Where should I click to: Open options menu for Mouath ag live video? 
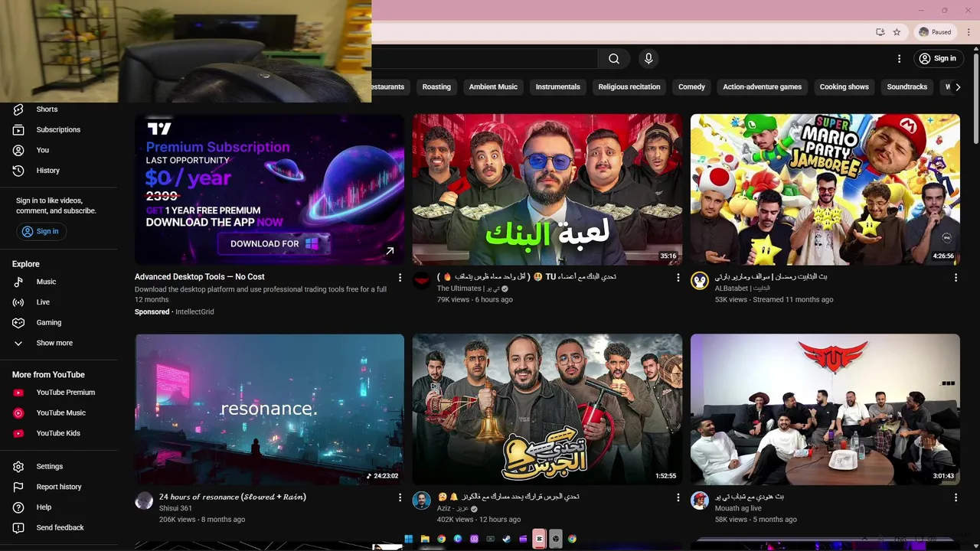tap(955, 497)
